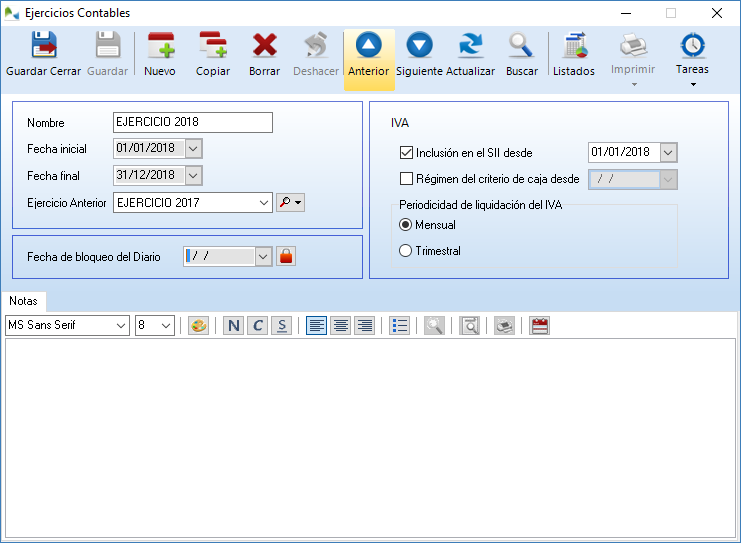This screenshot has height=543, width=741.
Task: Close the Ejercicios Contables window
Action: click(717, 13)
